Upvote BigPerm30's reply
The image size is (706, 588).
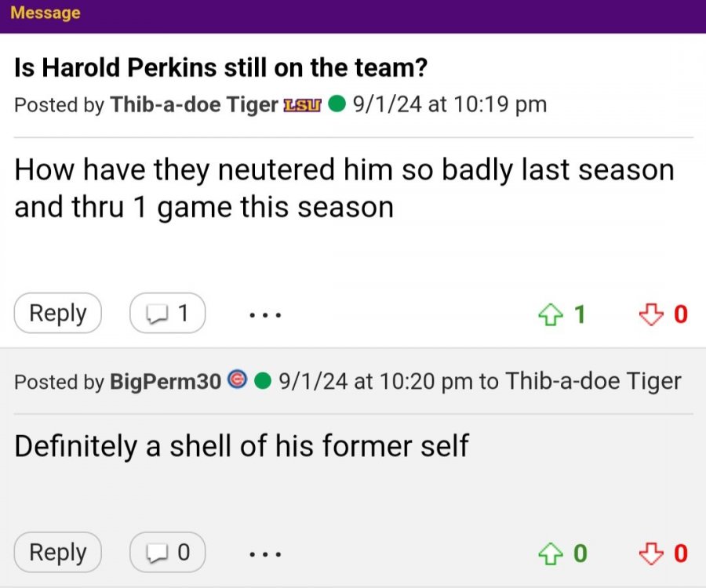[x=549, y=554]
